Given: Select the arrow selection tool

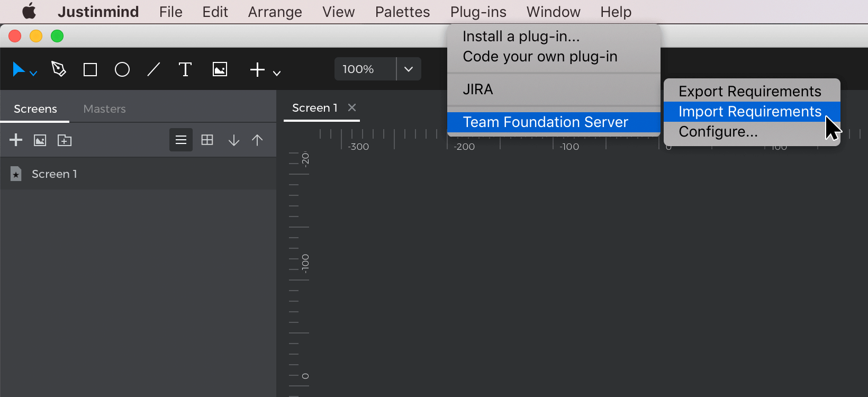Looking at the screenshot, I should click(19, 69).
